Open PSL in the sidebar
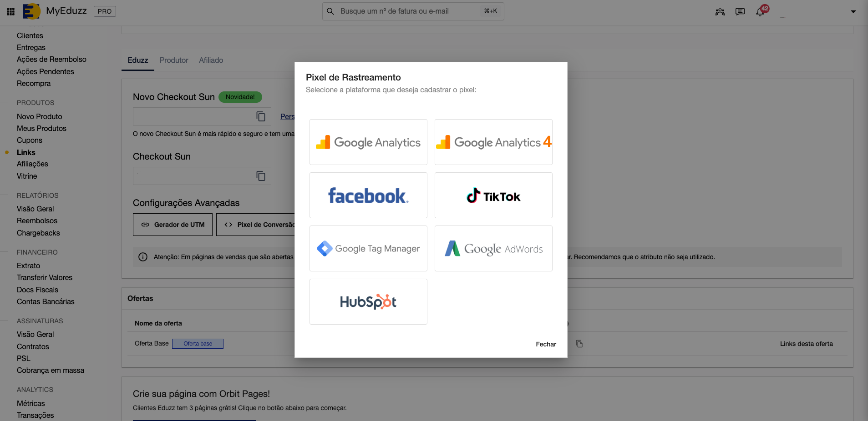868x421 pixels. coord(24,358)
